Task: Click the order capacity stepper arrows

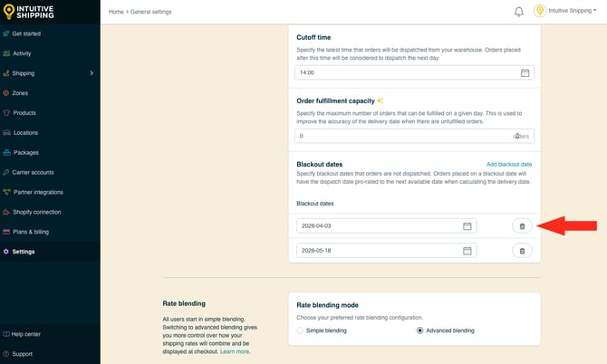Action: 517,136
